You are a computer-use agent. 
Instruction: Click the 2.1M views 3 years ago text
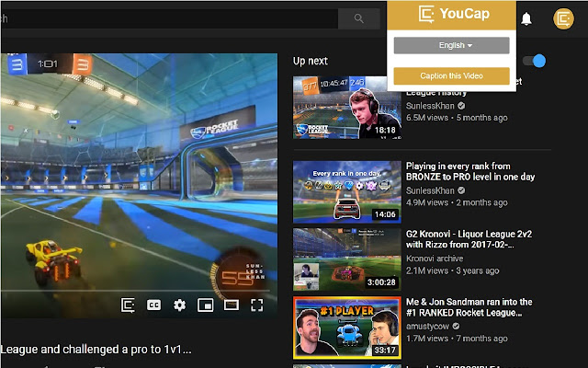[452, 270]
